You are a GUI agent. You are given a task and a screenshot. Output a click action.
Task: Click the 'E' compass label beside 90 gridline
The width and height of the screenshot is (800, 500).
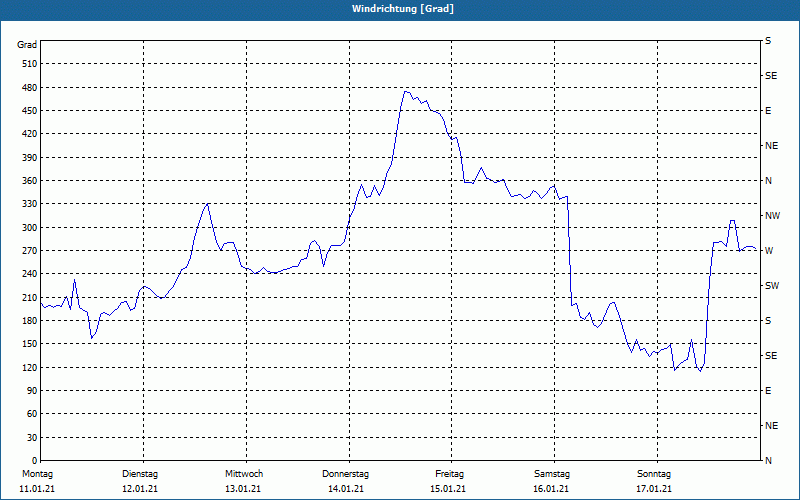768,391
